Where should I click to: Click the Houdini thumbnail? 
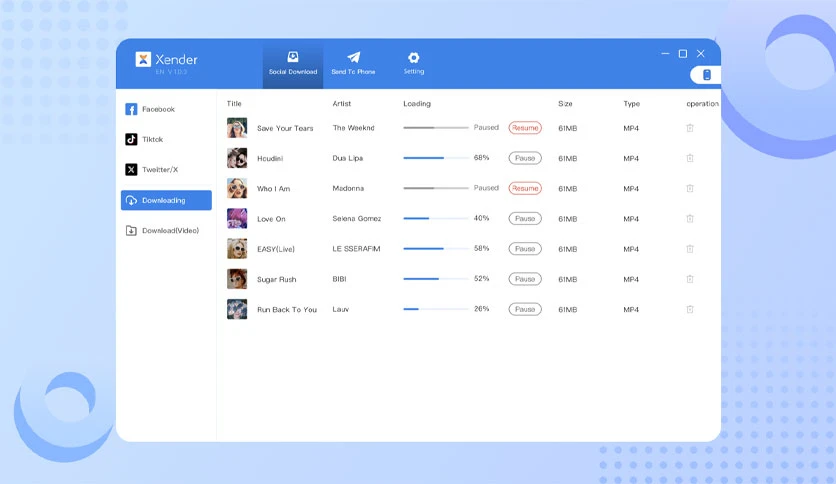pos(237,158)
